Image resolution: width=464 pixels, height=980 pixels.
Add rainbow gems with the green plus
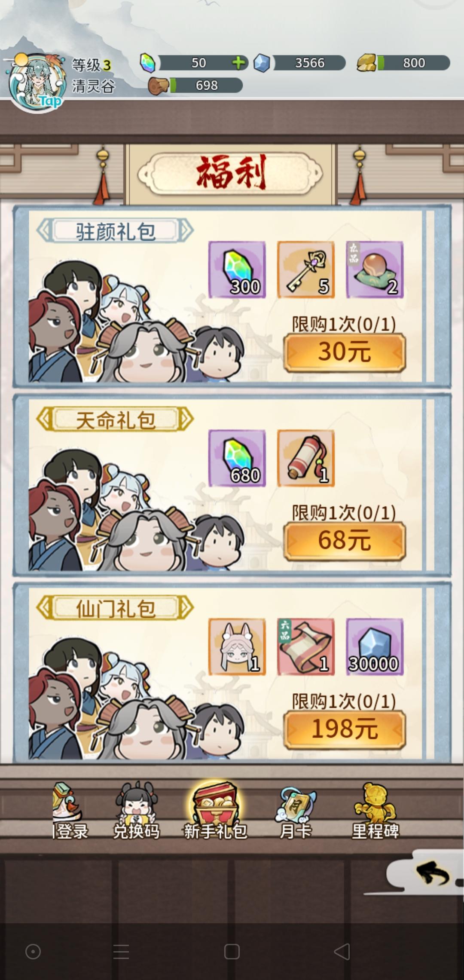pos(239,63)
